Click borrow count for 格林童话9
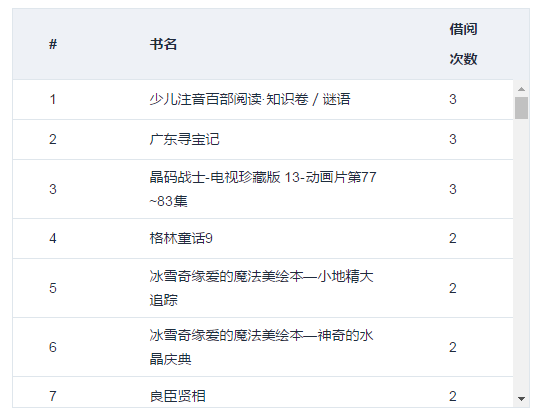This screenshot has width=540, height=418. (453, 238)
